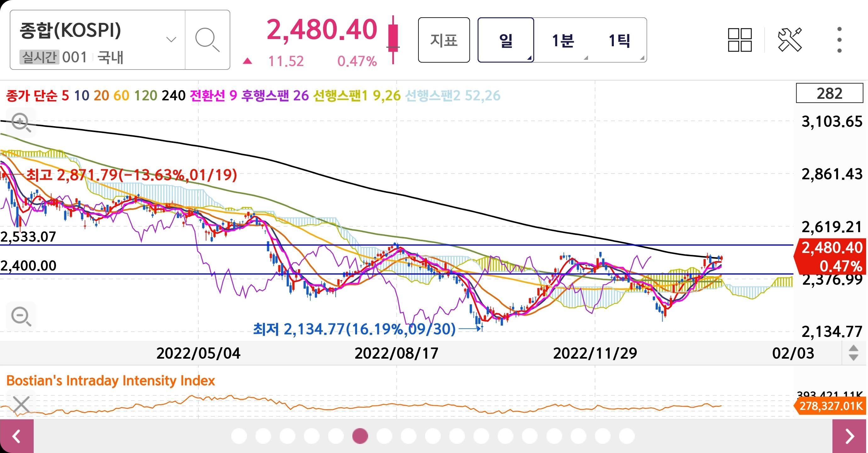Click the 전환선 9 indicator legend label
Viewport: 868px width, 453px height.
tap(213, 96)
